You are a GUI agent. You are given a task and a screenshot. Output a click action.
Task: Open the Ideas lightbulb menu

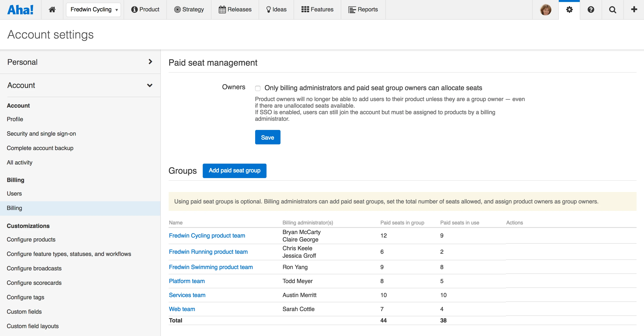coord(276,9)
